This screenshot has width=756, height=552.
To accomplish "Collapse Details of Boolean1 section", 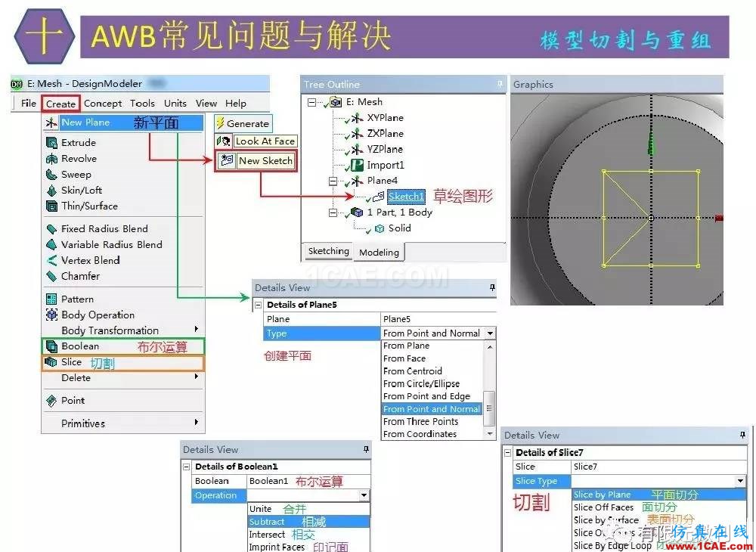I will [187, 467].
